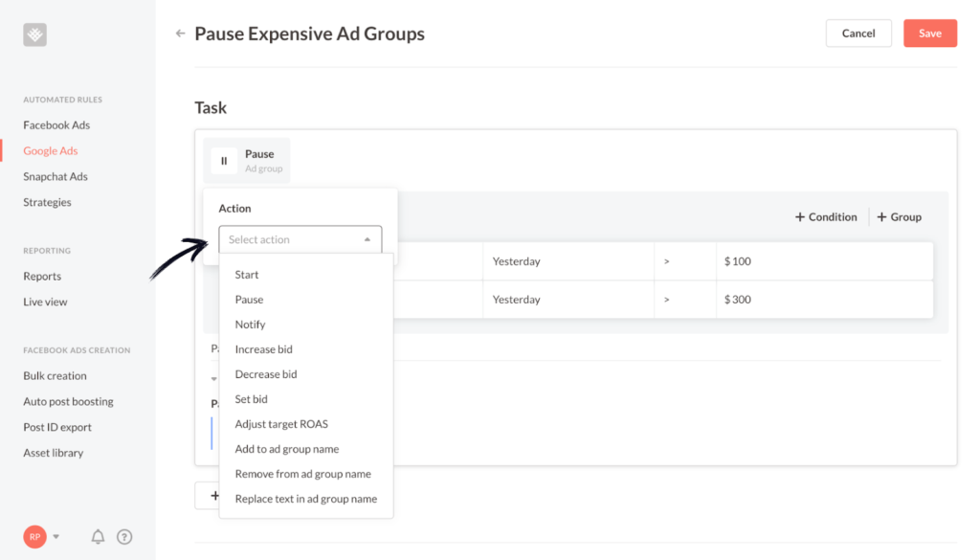Save the rule

(x=930, y=34)
